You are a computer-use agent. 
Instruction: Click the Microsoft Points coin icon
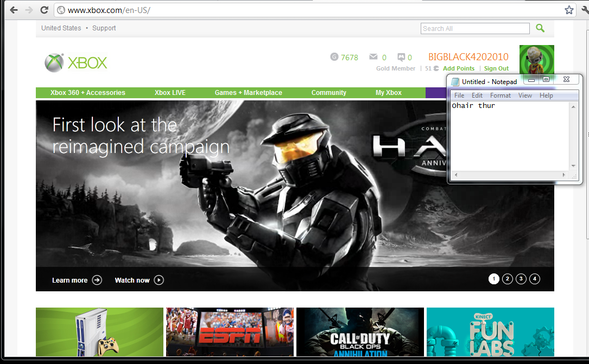pyautogui.click(x=436, y=68)
